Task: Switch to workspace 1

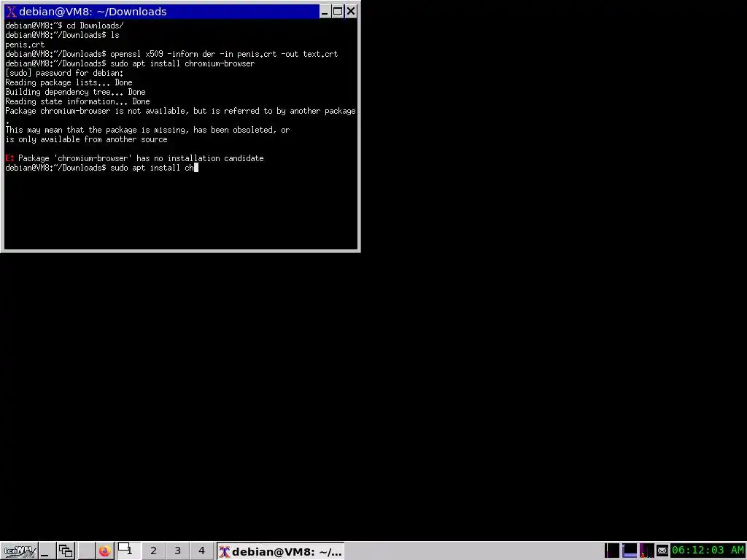Action: tap(128, 551)
